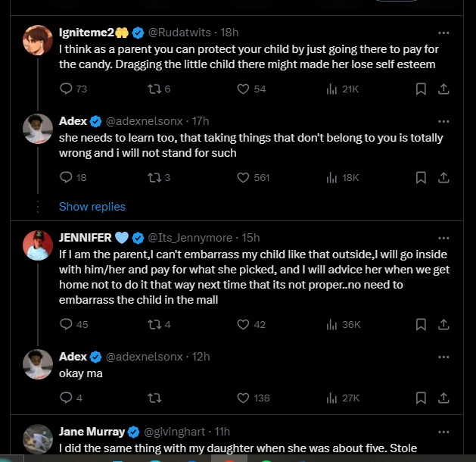Like Adex's 'okay ma' reply
Image resolution: width=476 pixels, height=462 pixels.
(243, 398)
